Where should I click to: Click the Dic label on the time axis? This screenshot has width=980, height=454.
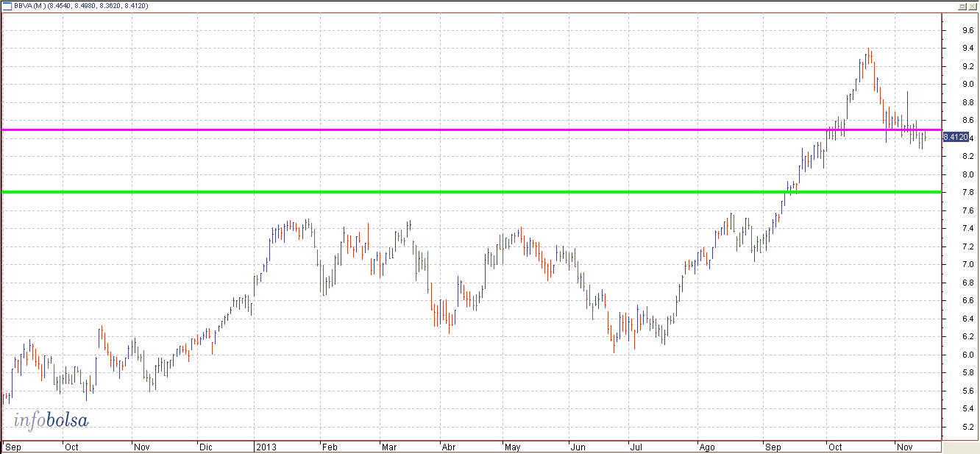point(206,447)
